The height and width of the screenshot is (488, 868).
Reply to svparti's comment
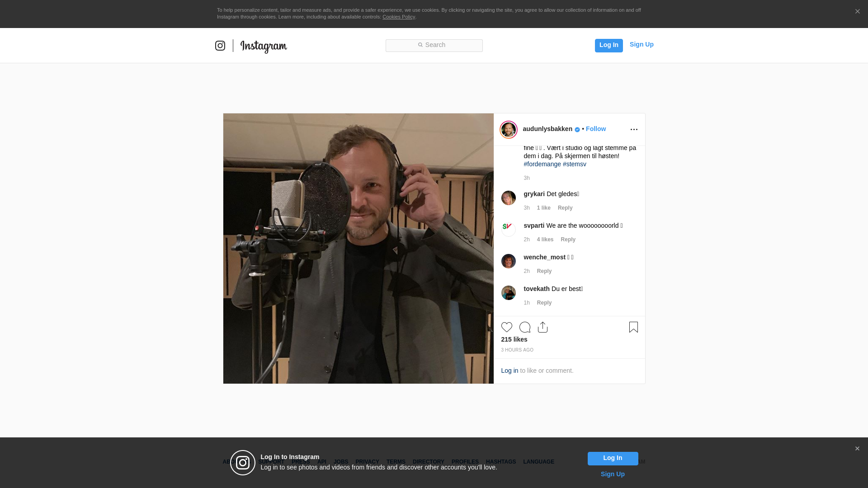click(568, 239)
